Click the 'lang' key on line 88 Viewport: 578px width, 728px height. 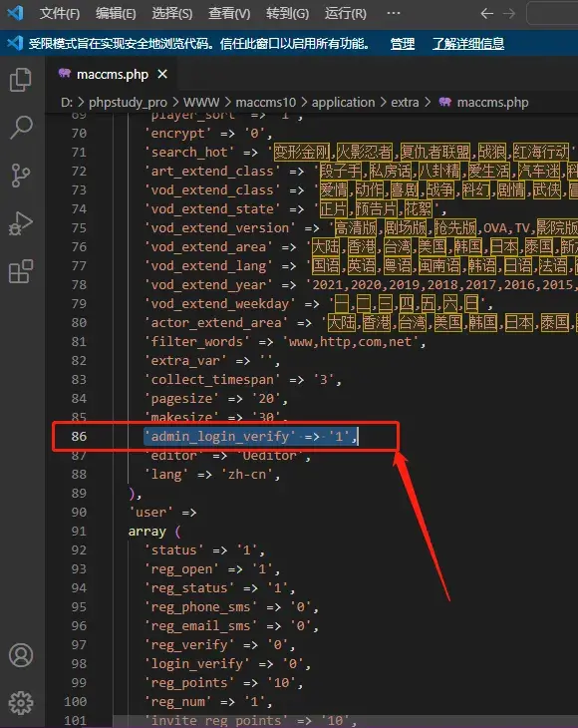pos(166,475)
